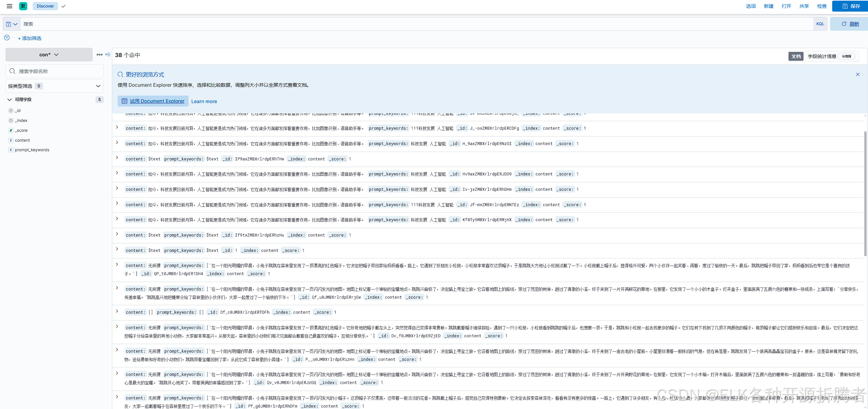Viewport: 868px width, 409px height.
Task: Open the 选项 menu
Action: 751,6
